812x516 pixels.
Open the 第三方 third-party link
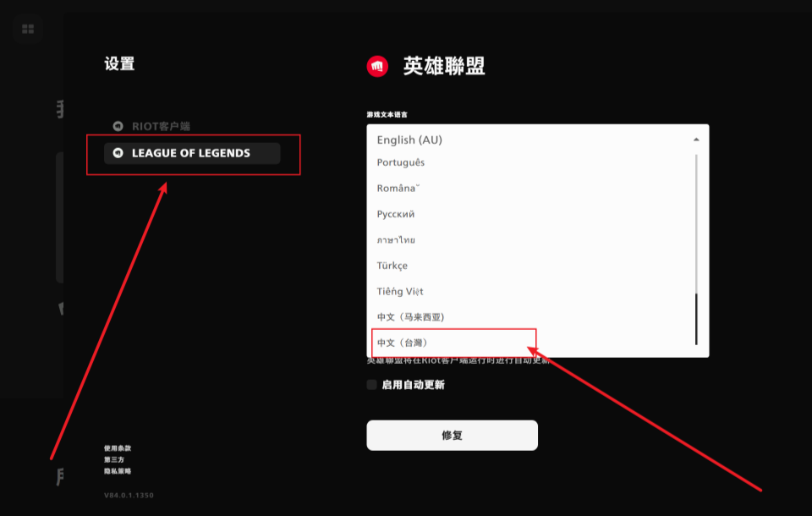tap(114, 459)
